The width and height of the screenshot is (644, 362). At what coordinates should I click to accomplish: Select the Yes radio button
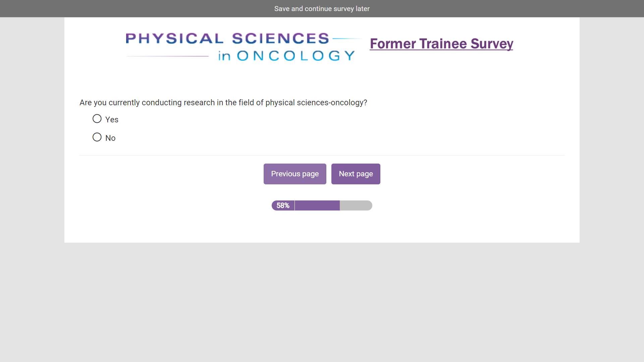point(97,119)
